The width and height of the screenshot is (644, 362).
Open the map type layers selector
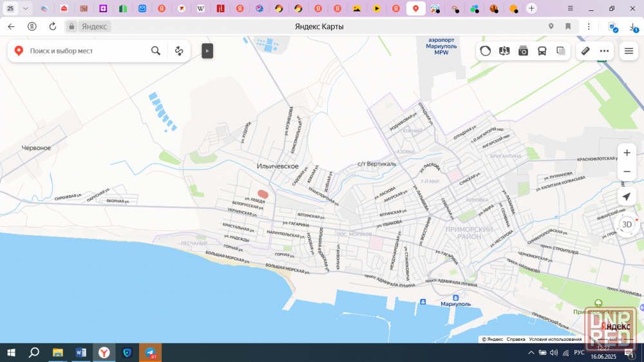click(x=504, y=51)
